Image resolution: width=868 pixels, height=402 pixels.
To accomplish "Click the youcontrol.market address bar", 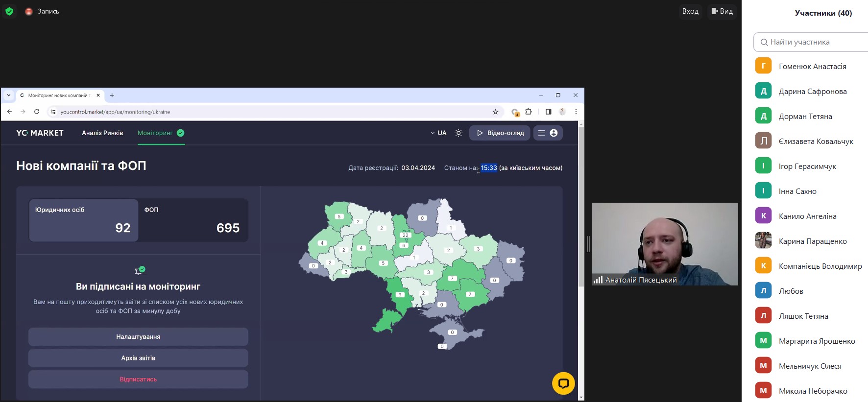I will coord(274,112).
